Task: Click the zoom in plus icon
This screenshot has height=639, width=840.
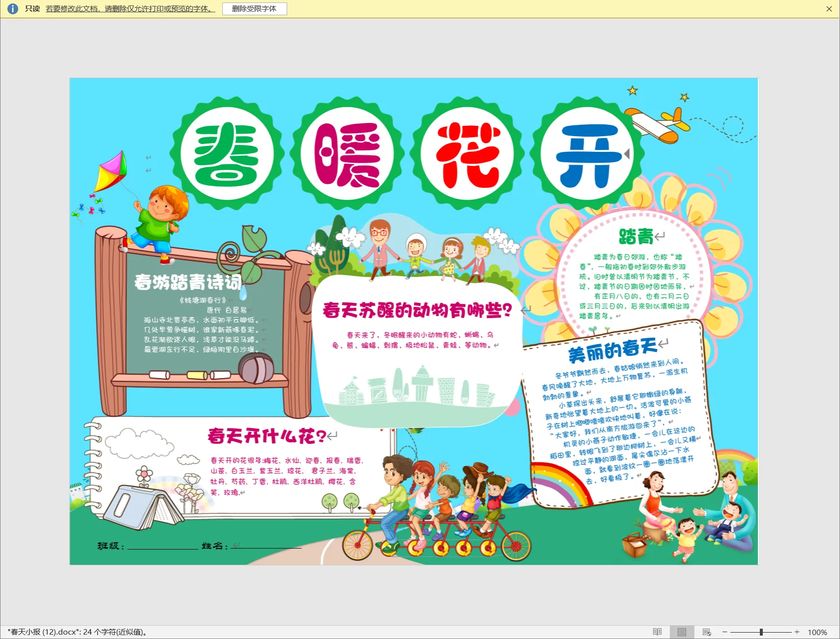Action: (797, 632)
